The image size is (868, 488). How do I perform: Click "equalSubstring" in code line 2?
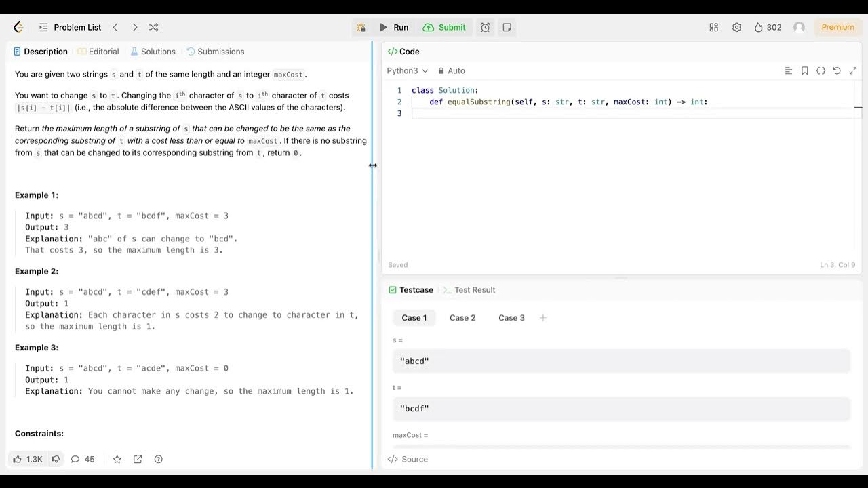479,102
